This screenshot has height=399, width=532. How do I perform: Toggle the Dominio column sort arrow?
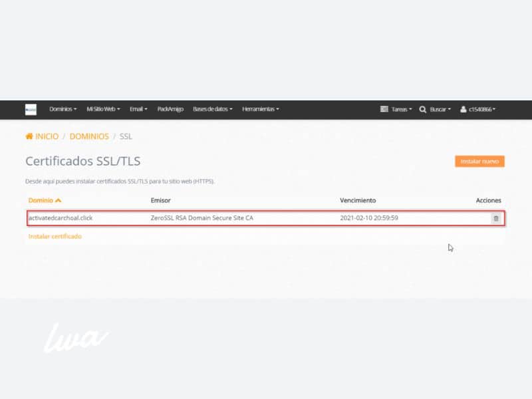click(59, 200)
